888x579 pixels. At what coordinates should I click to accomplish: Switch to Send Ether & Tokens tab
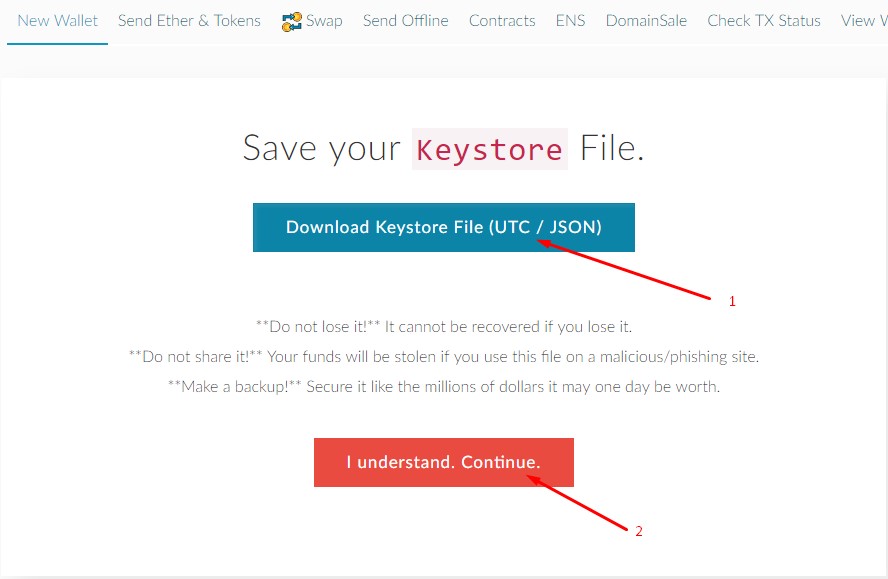point(189,20)
